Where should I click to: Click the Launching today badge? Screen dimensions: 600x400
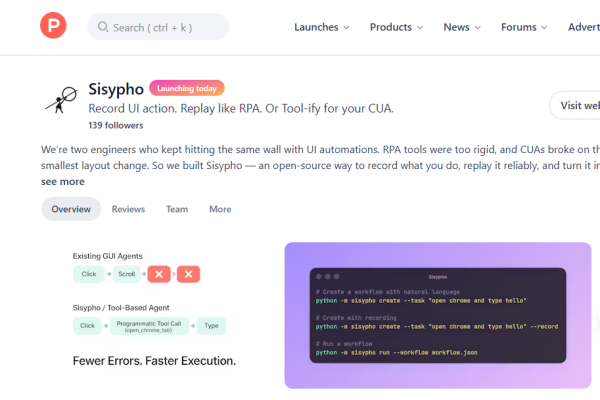coord(187,88)
